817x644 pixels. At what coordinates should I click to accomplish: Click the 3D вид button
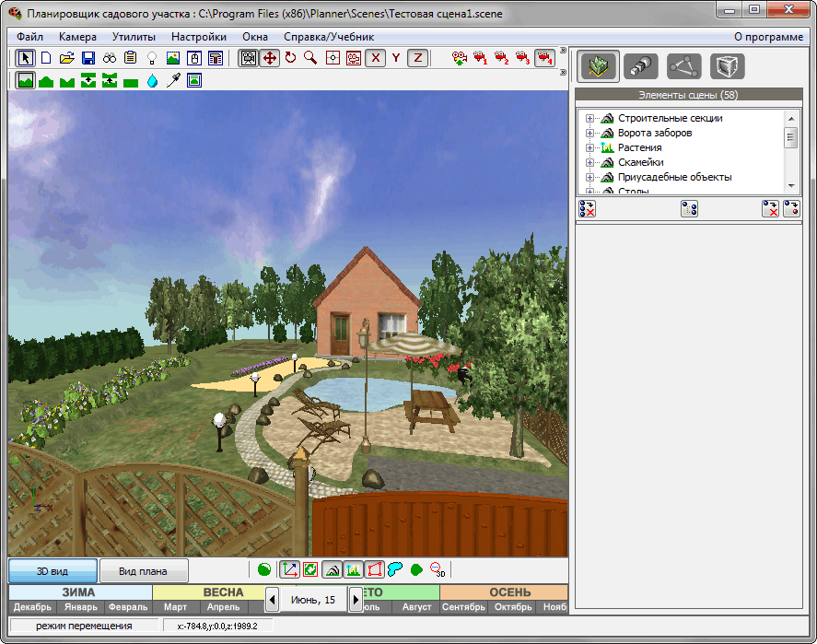(x=53, y=571)
